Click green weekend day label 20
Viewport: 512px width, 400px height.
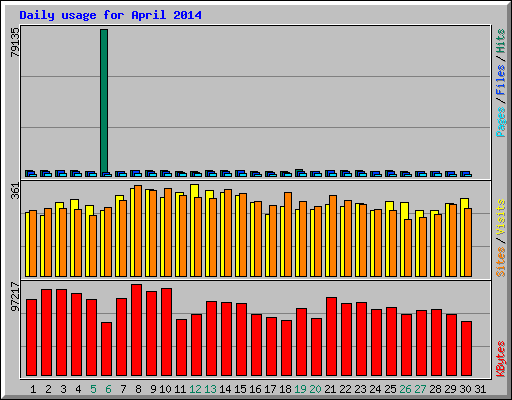pyautogui.click(x=315, y=389)
